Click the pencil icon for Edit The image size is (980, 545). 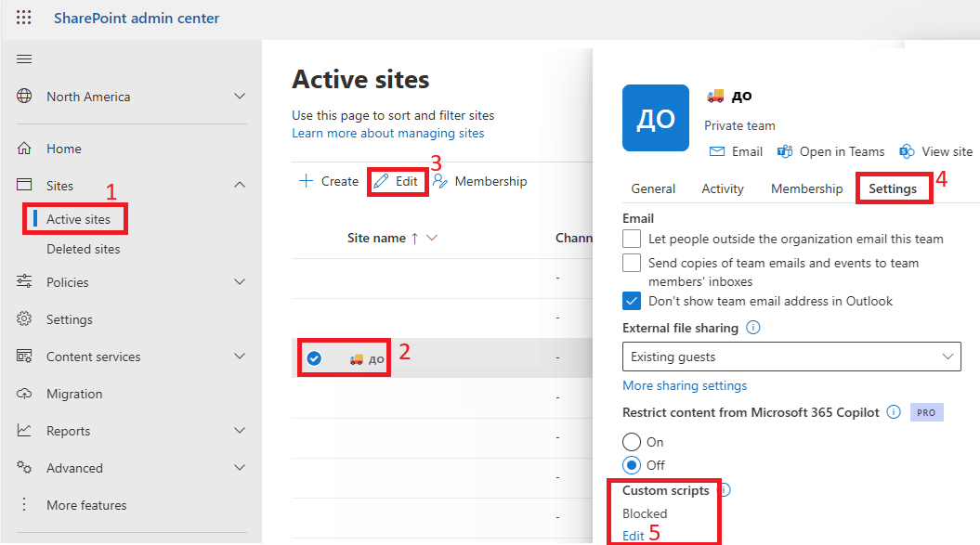(x=381, y=181)
